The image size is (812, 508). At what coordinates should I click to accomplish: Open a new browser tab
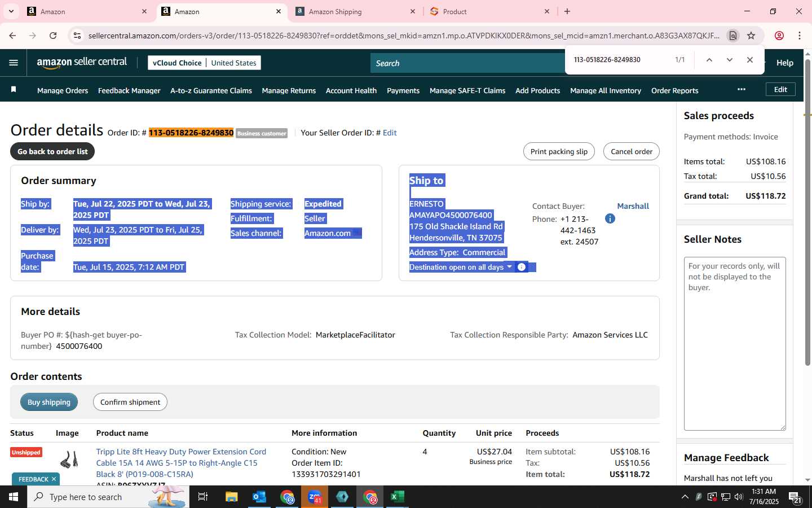[x=567, y=11]
